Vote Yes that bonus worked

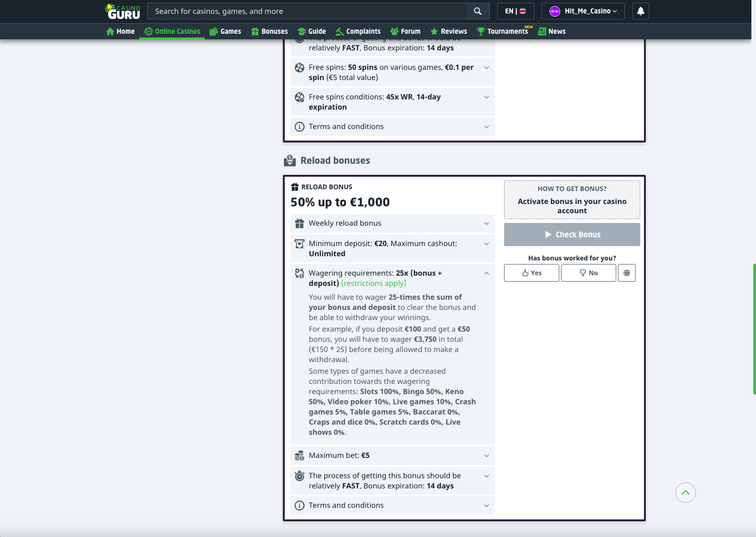[531, 273]
